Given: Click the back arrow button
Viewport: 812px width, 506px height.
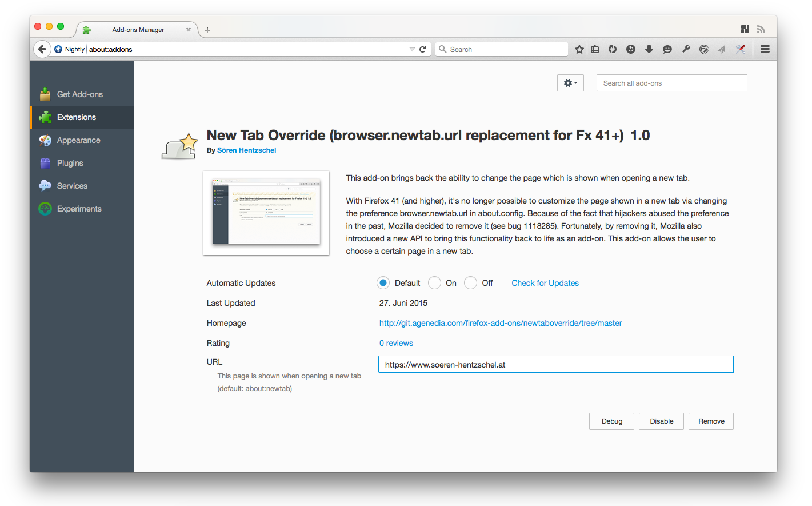Looking at the screenshot, I should [42, 49].
